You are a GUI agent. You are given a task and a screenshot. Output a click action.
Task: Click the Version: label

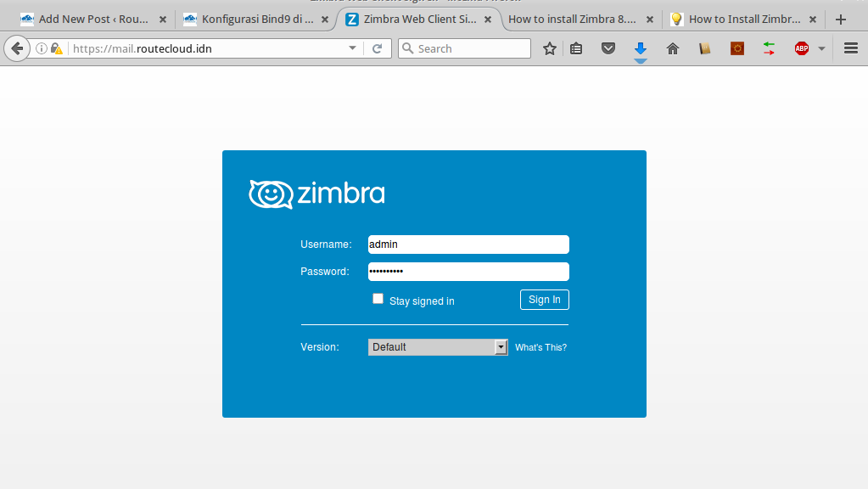click(320, 347)
